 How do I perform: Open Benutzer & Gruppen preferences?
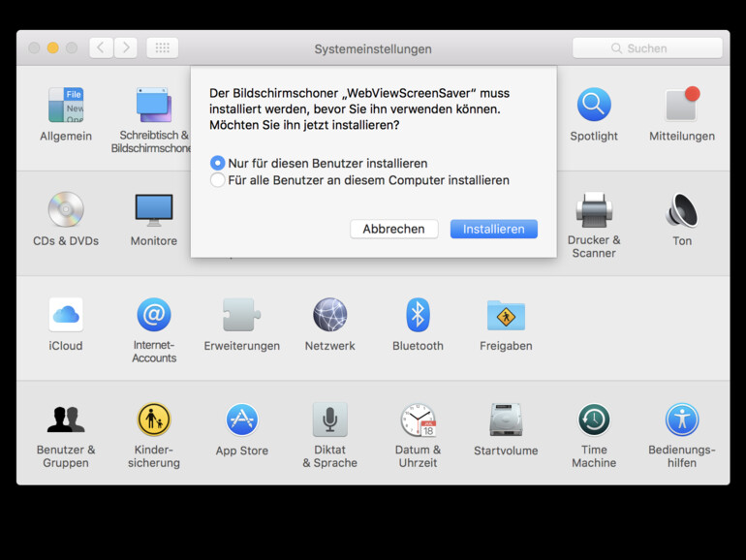point(66,420)
